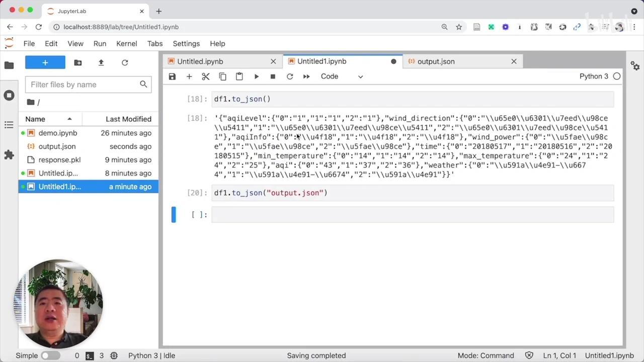Open the Running Terminals and Kernels sidebar
Screen dimensions: 644x362
[9, 95]
